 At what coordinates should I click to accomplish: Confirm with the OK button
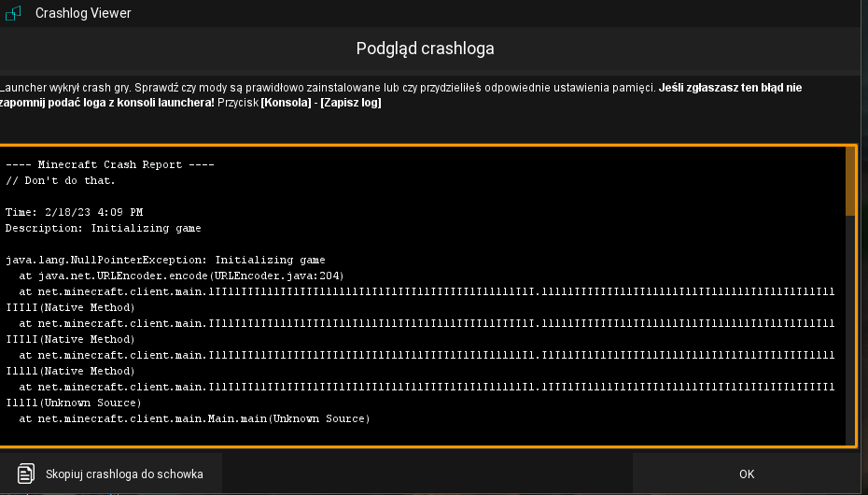(747, 474)
